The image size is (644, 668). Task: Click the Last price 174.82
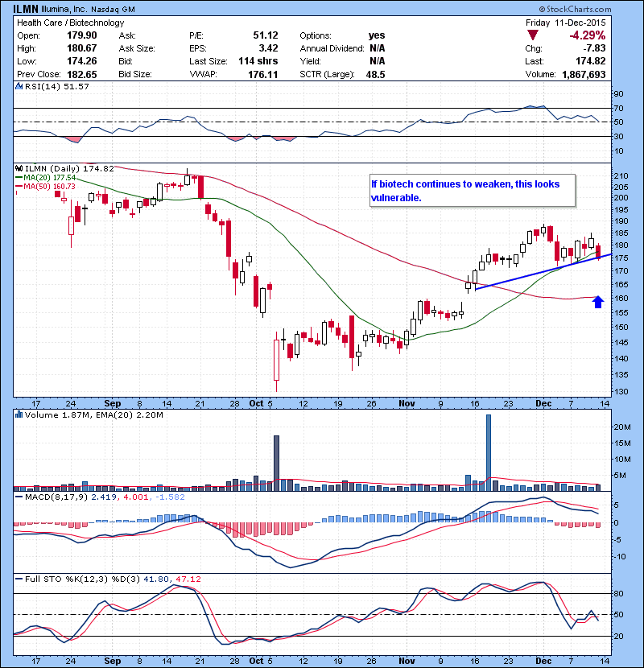click(x=591, y=61)
